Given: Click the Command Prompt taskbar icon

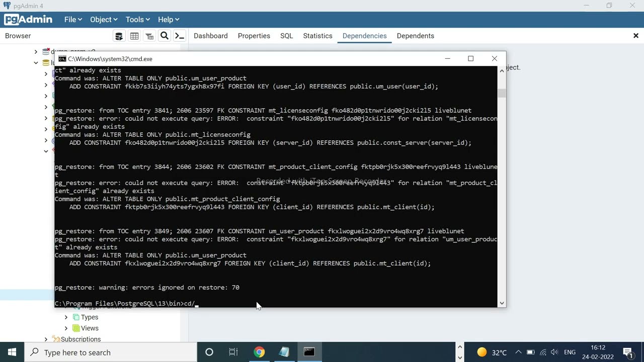Looking at the screenshot, I should [x=309, y=352].
